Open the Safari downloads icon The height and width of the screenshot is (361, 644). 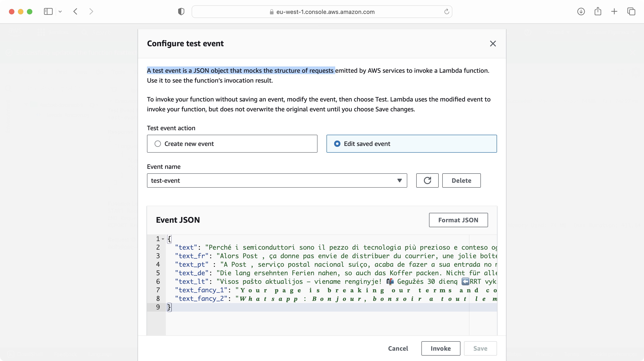[581, 11]
